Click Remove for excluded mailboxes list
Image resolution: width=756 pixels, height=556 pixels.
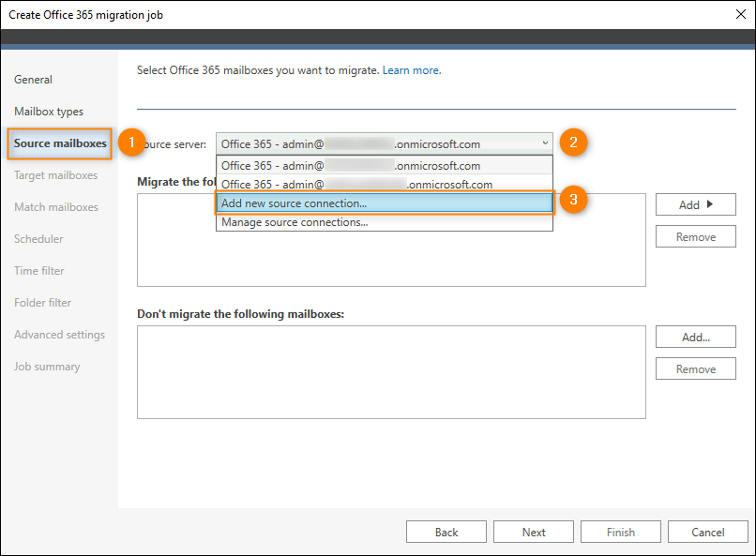click(695, 368)
